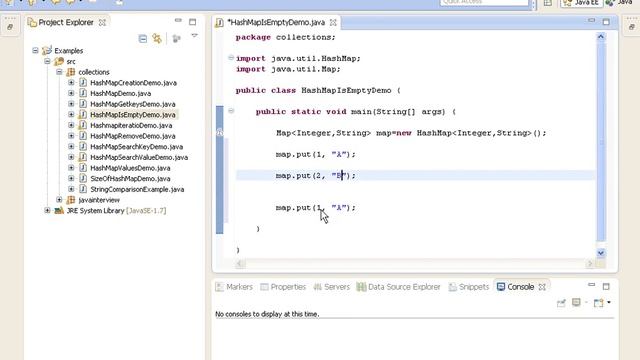Screen dimensions: 640x360
Task: Open Project Explorer view menu arrow
Action: click(194, 36)
